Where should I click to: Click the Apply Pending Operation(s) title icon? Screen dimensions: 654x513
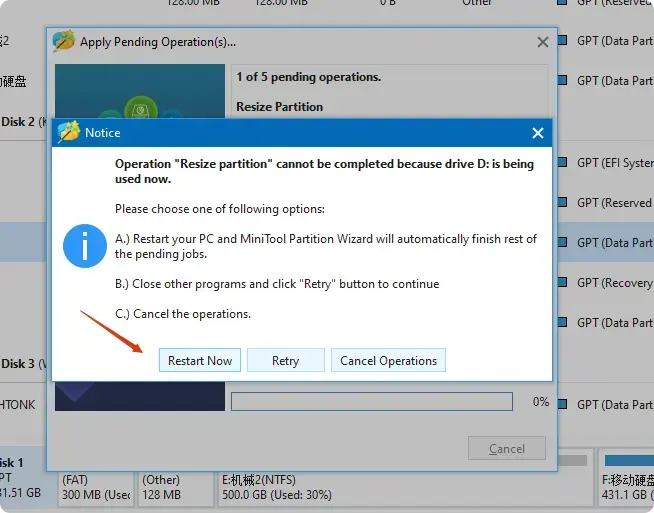[x=64, y=40]
